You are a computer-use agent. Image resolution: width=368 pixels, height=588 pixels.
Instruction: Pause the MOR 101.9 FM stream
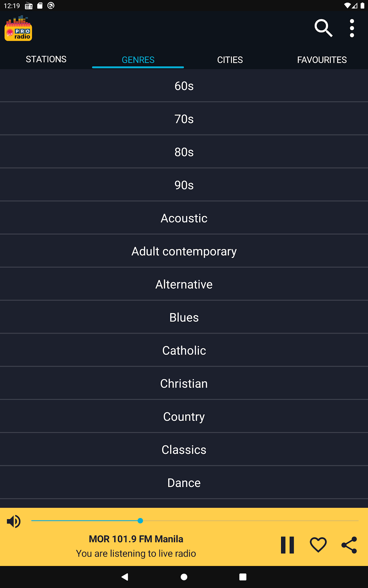pos(288,545)
